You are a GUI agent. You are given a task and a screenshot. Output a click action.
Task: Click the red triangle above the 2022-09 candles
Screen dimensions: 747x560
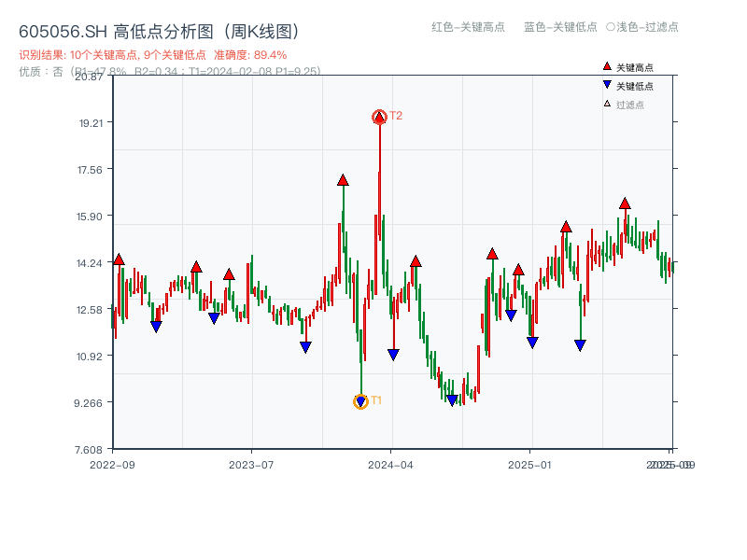[119, 259]
